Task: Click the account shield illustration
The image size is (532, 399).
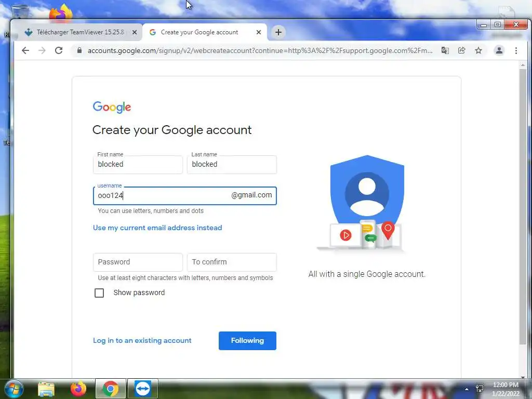Action: pos(367,204)
